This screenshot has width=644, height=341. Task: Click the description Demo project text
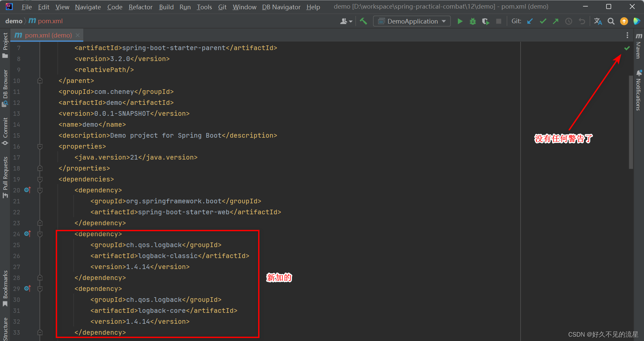(166, 135)
